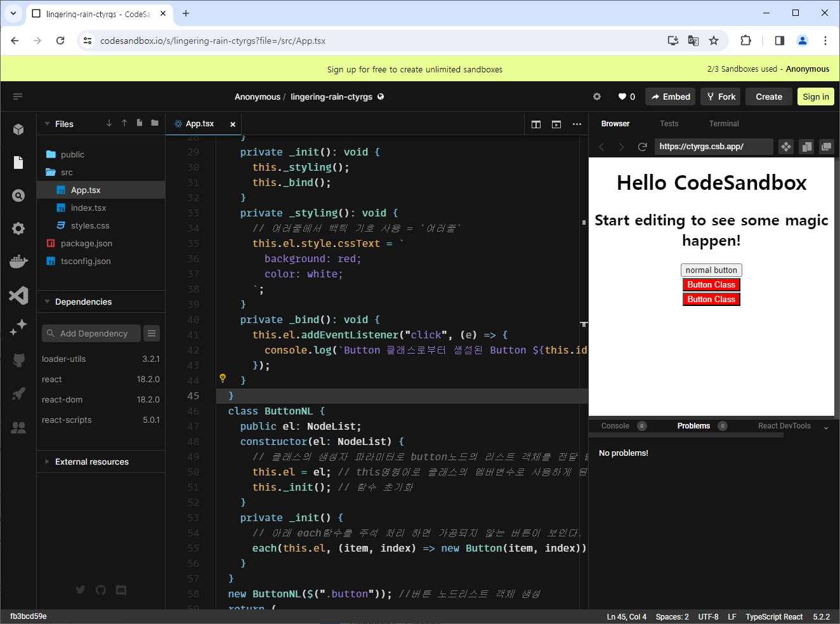Collapse the Files section
The image size is (840, 624).
pyautogui.click(x=47, y=124)
